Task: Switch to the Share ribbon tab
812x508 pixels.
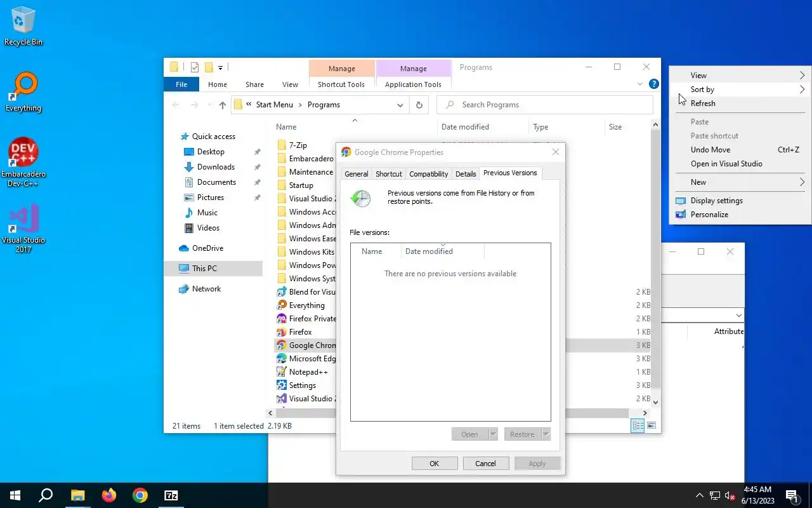Action: pos(254,84)
